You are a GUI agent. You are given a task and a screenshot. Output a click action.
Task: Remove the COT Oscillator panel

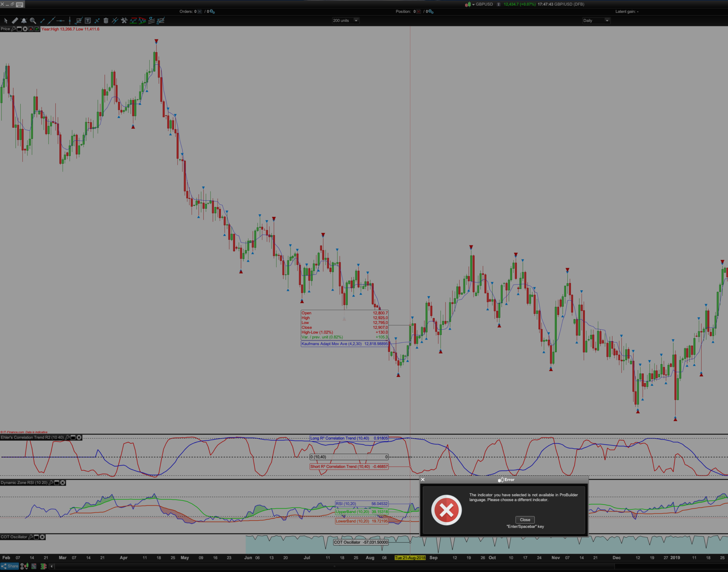pyautogui.click(x=42, y=537)
